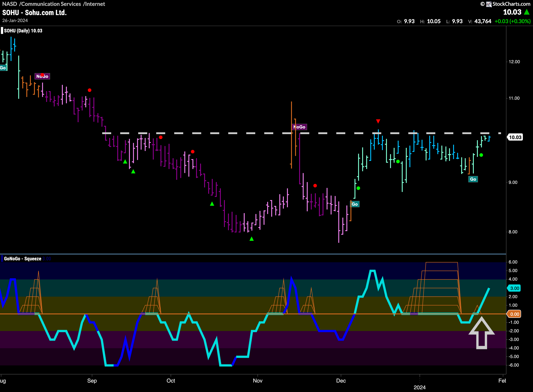This screenshot has width=533, height=392.
Task: Click the H: 10.05 high value
Action: pos(430,21)
